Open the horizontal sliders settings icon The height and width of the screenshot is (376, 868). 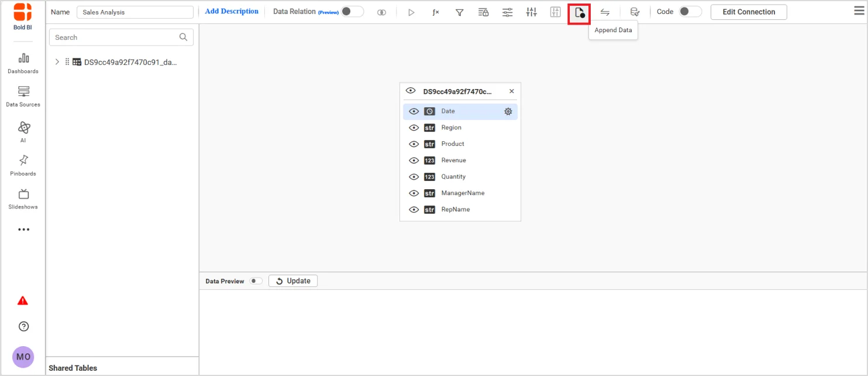[508, 12]
